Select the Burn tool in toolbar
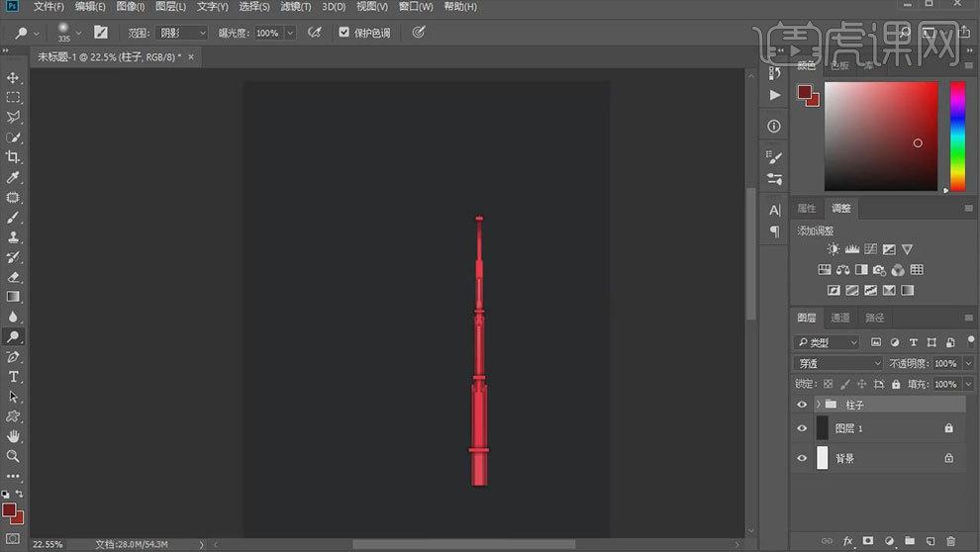980x552 pixels. pos(13,336)
